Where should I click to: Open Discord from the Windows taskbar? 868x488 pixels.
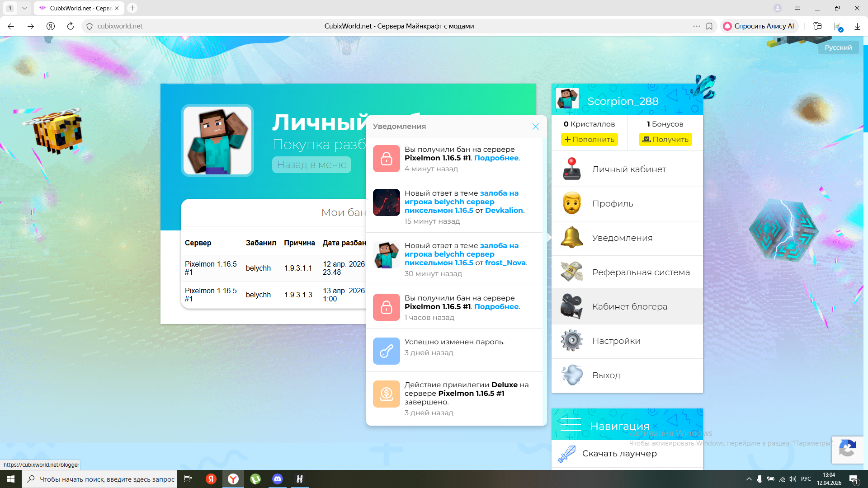(277, 479)
